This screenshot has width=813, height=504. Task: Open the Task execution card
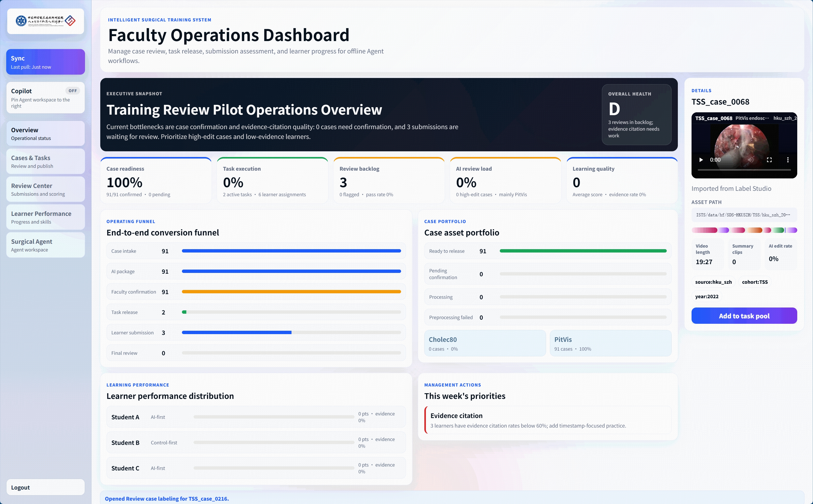click(x=272, y=180)
